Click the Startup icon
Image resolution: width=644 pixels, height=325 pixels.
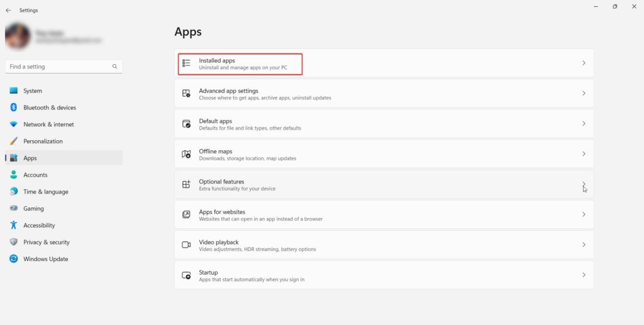click(x=186, y=275)
